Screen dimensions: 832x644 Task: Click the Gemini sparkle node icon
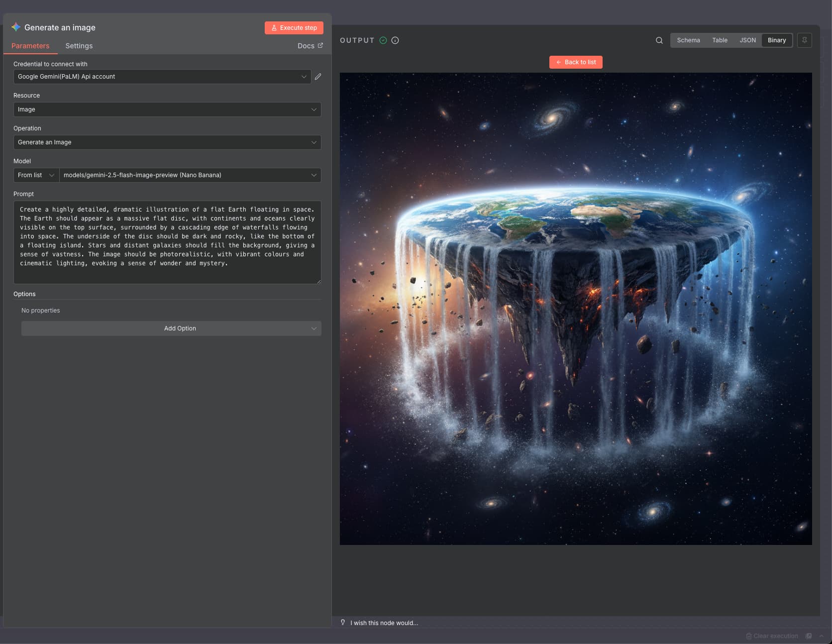16,27
